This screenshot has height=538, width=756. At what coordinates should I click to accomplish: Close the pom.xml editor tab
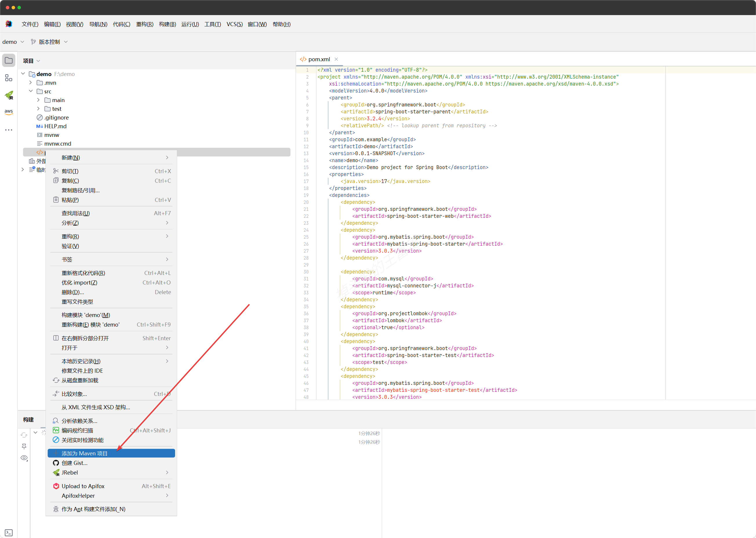[x=337, y=59]
